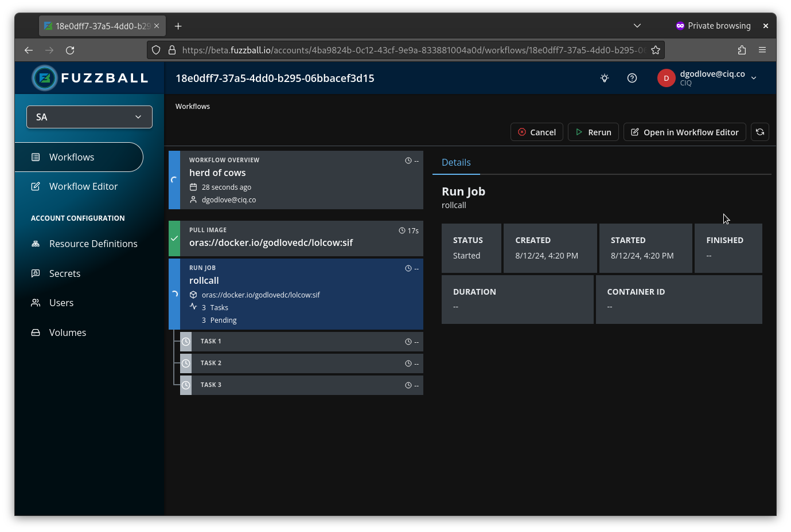
Task: Select the Details tab
Action: point(456,163)
